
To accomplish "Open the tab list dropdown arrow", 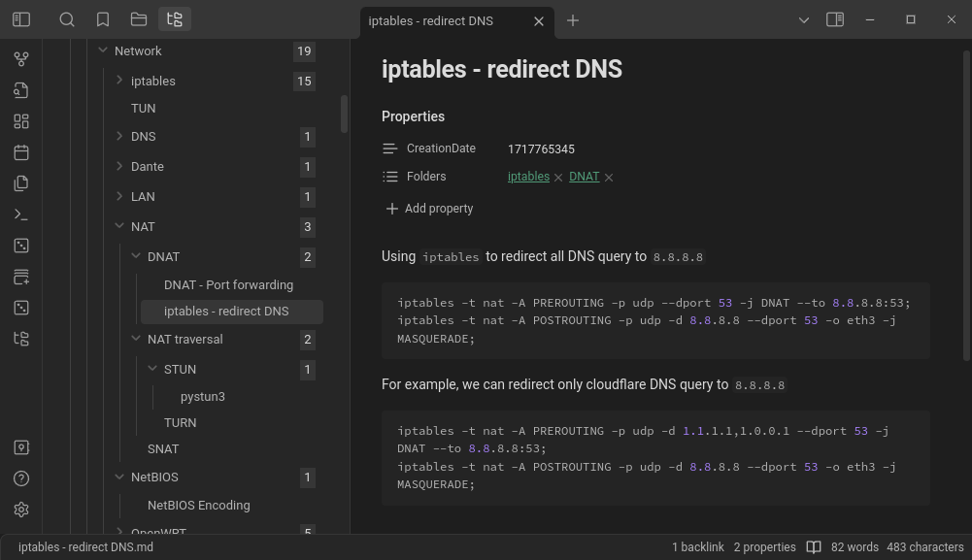I will [x=804, y=19].
